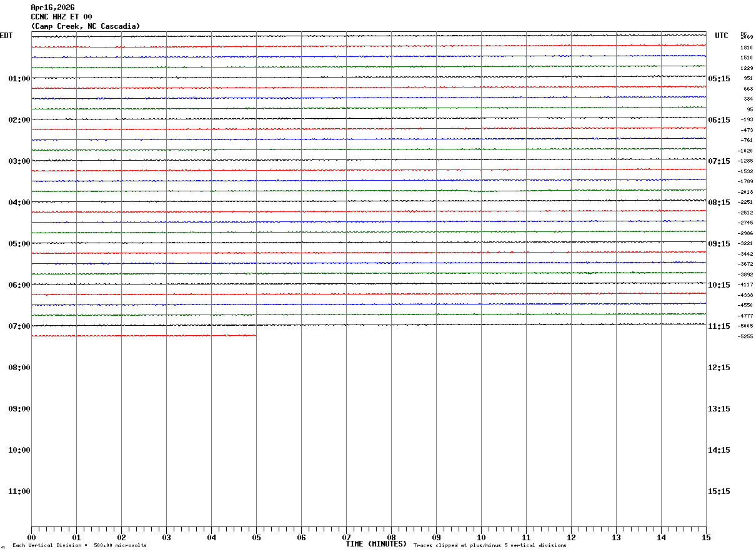Image resolution: width=756 pixels, height=554 pixels.
Task: Click the DC offset value "-3672"
Action: pyautogui.click(x=745, y=264)
